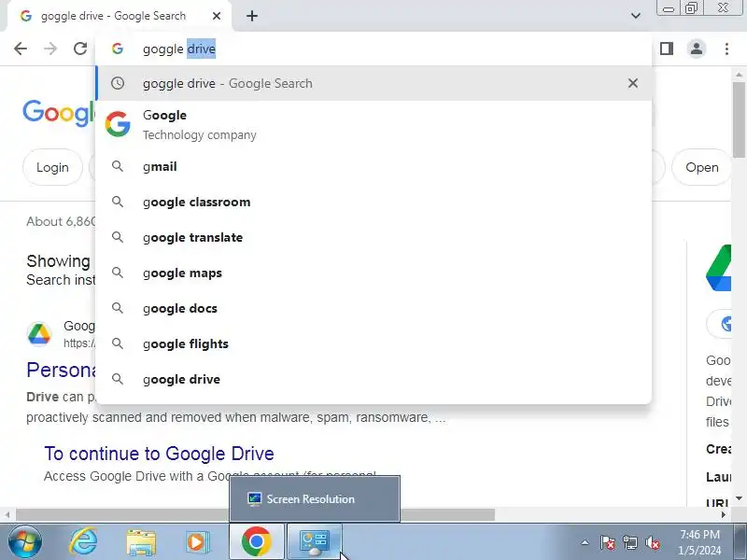This screenshot has height=560, width=747.
Task: Go back using the browser back arrow
Action: [x=21, y=49]
